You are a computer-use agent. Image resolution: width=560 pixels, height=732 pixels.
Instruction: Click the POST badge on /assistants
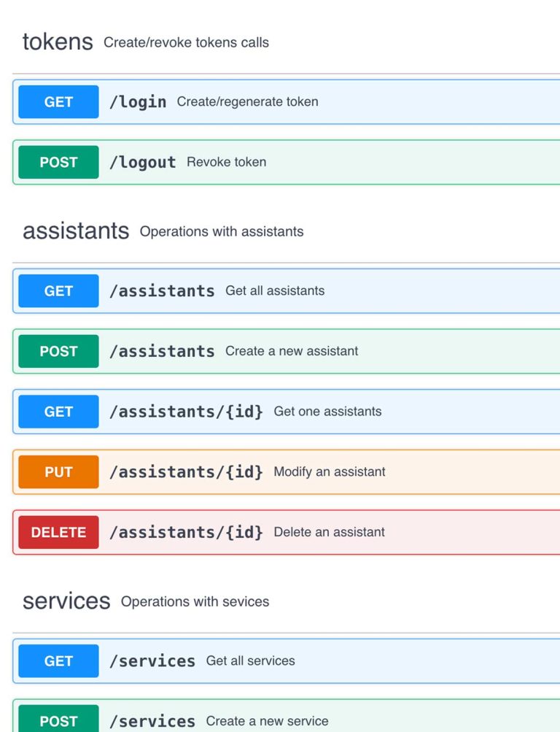point(58,351)
